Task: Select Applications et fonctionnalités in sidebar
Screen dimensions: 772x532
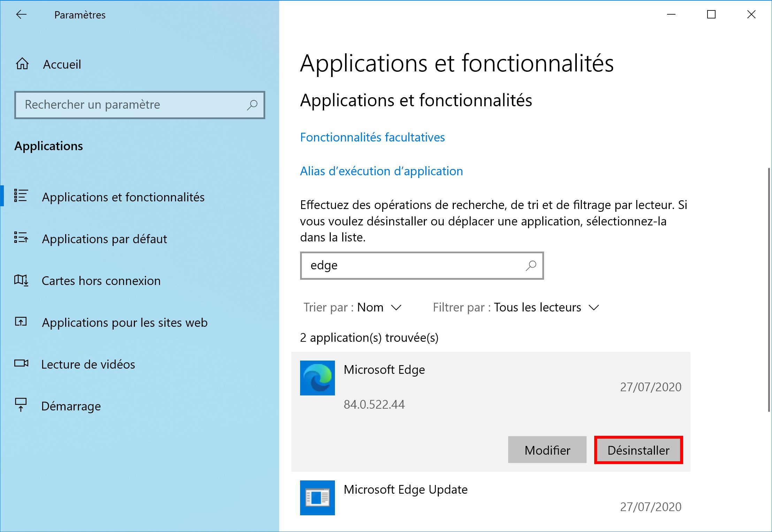Action: point(123,197)
